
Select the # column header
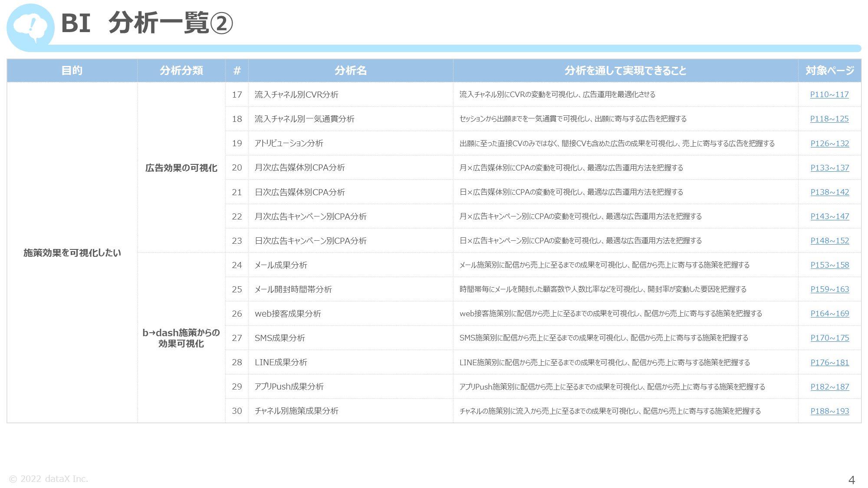coord(237,70)
